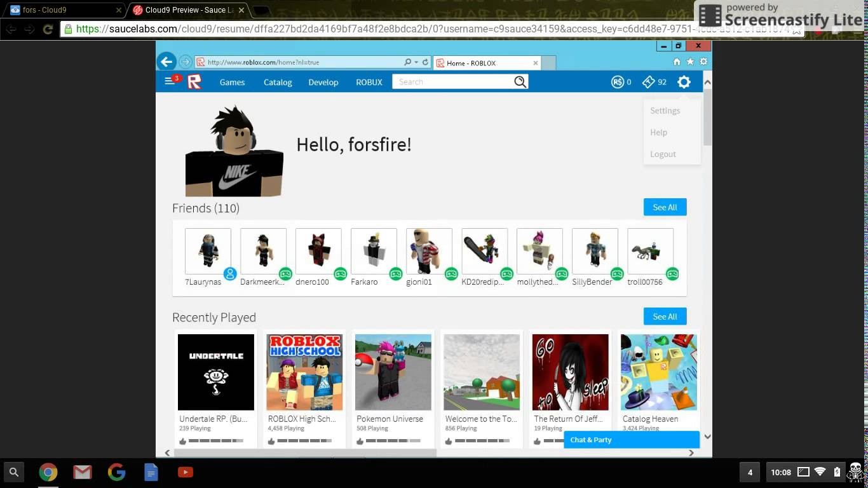868x488 pixels.
Task: Open friend mollythed's avatar thumbnail
Action: click(x=539, y=252)
